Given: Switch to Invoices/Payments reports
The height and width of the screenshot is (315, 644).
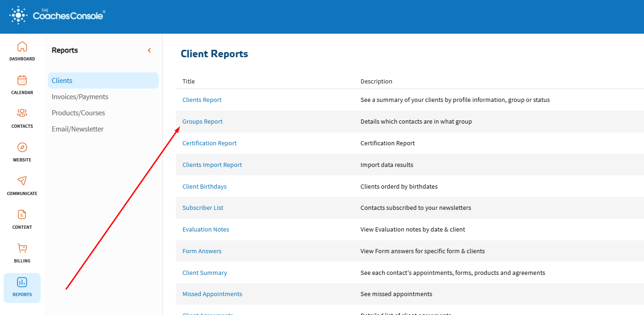Looking at the screenshot, I should coord(80,97).
